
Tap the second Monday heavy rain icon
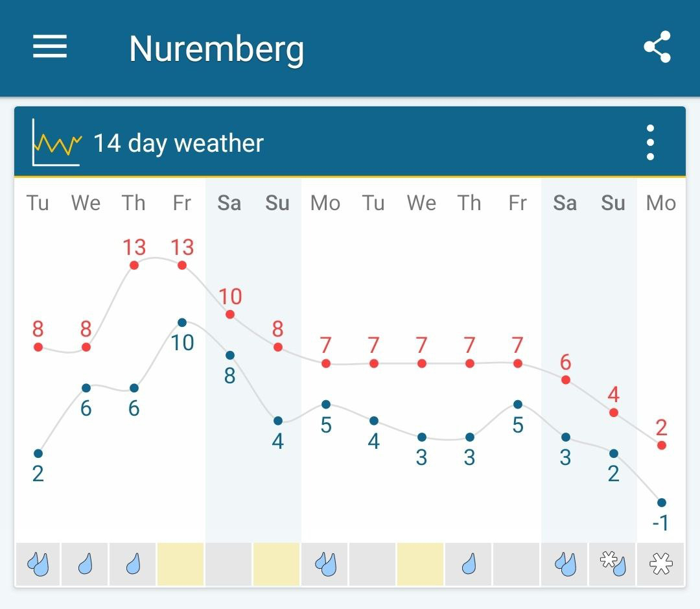coord(325,564)
